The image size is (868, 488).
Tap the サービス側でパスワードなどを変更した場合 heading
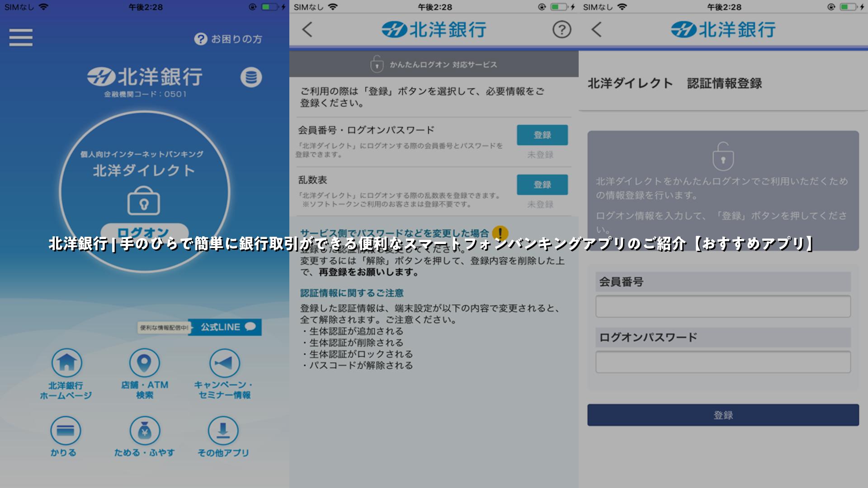pos(395,233)
